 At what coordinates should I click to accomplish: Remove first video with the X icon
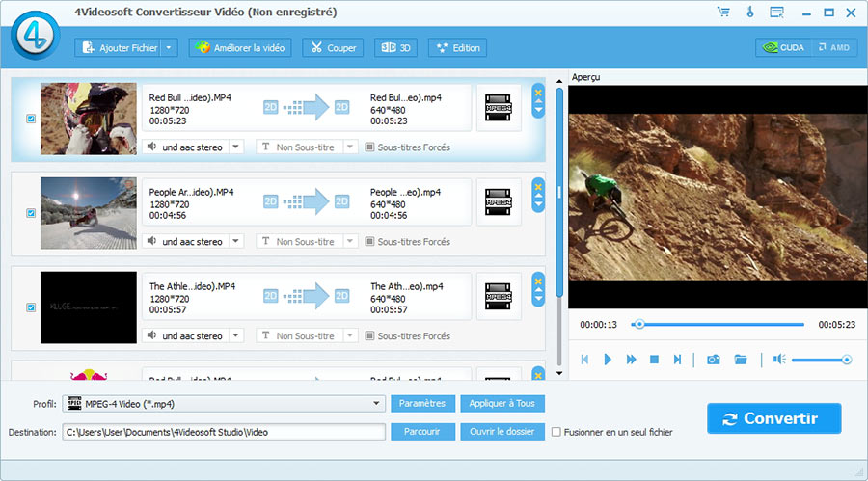(x=538, y=93)
